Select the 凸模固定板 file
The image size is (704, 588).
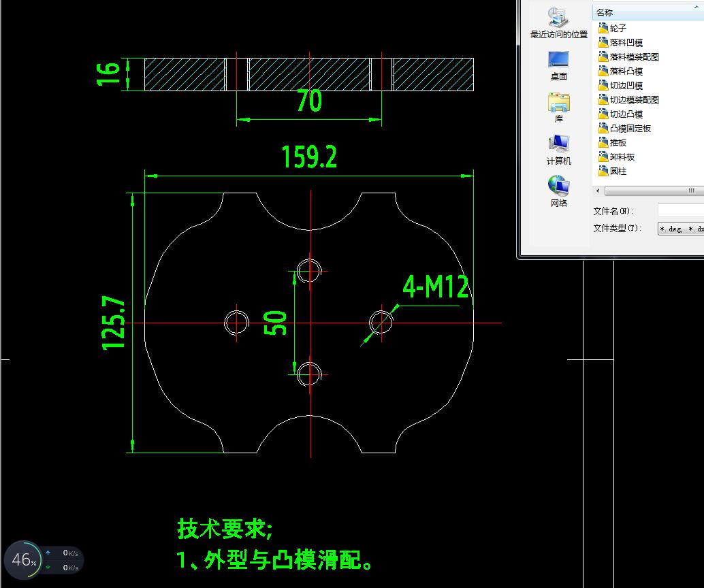(625, 129)
